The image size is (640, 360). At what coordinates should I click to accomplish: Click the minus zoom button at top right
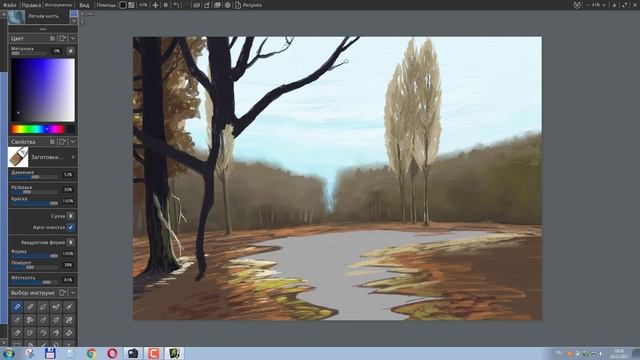point(588,5)
